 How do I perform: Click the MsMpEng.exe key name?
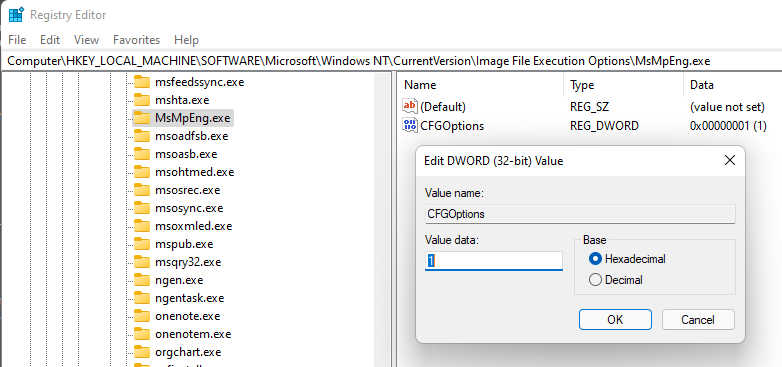point(193,118)
